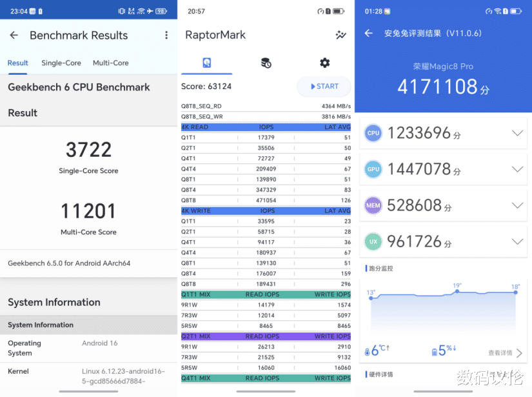Tap Geekbench 6.5.0 for Android AArch64 text
The width and height of the screenshot is (532, 397).
click(x=69, y=263)
